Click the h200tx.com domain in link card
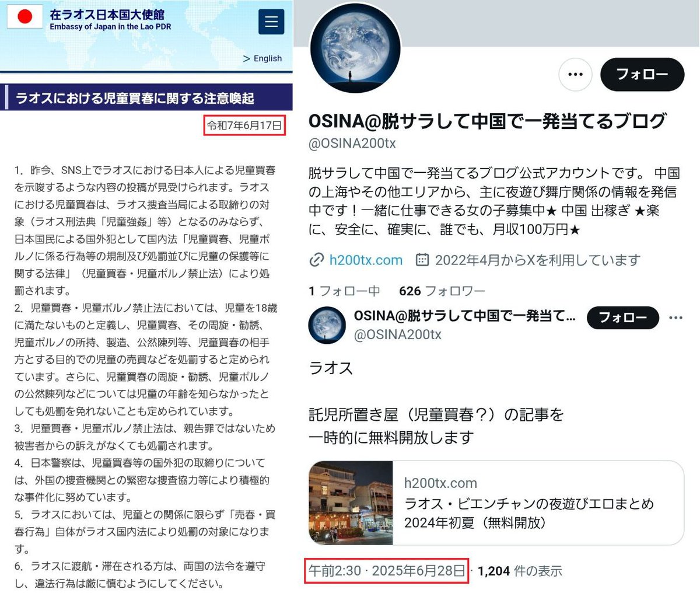Screen dimensions: 700x593 440,483
